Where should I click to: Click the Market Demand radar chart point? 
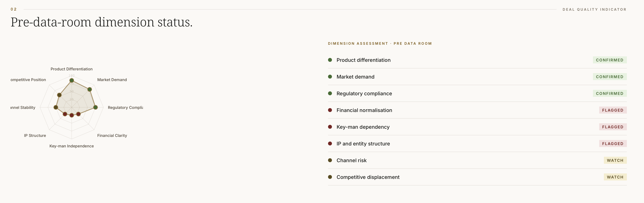pos(89,89)
